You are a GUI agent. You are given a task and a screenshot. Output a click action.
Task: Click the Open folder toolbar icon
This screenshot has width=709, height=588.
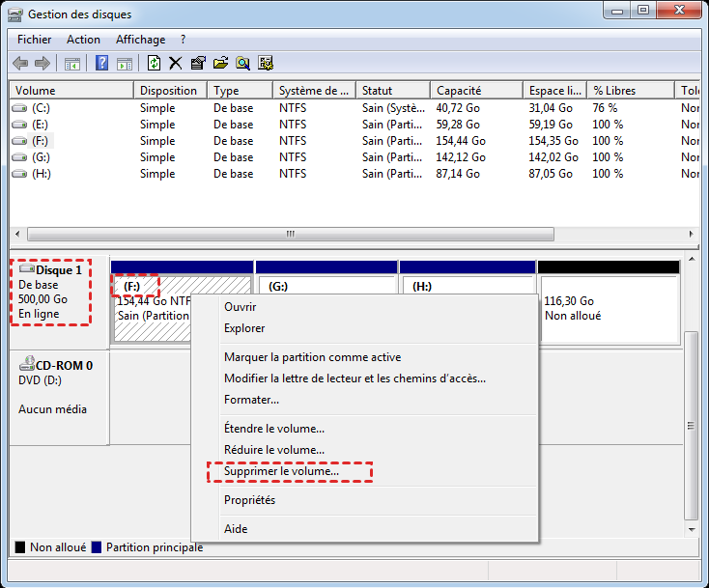220,63
